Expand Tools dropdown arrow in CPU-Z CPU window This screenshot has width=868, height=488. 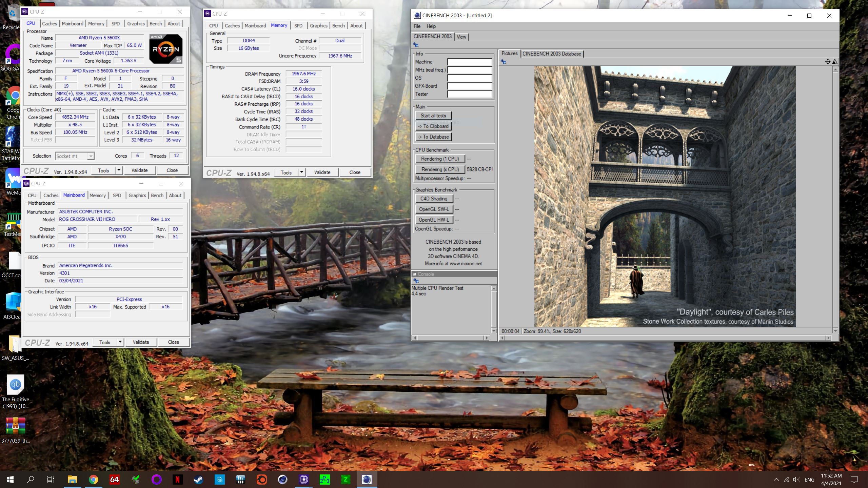119,170
